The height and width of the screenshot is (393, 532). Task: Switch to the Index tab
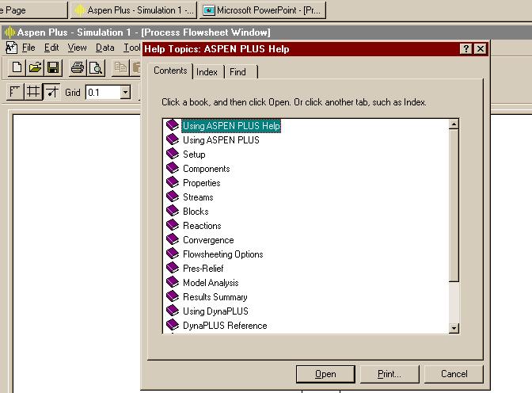point(207,72)
